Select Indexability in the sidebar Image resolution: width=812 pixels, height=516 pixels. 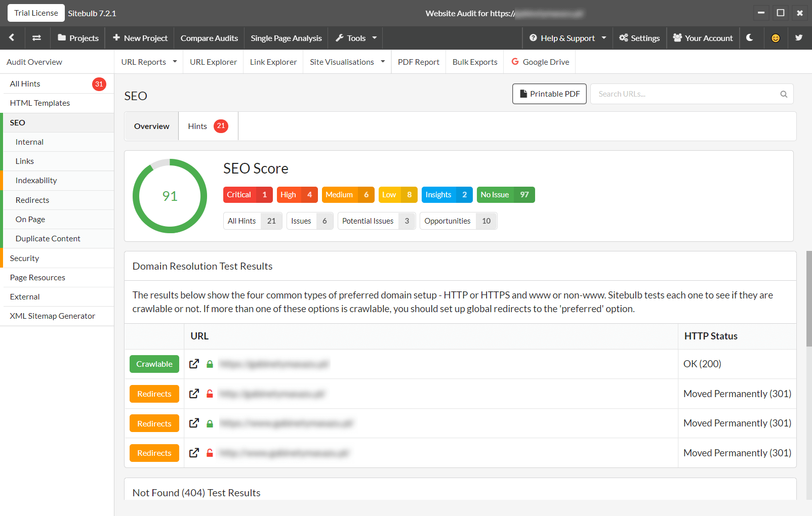point(36,181)
